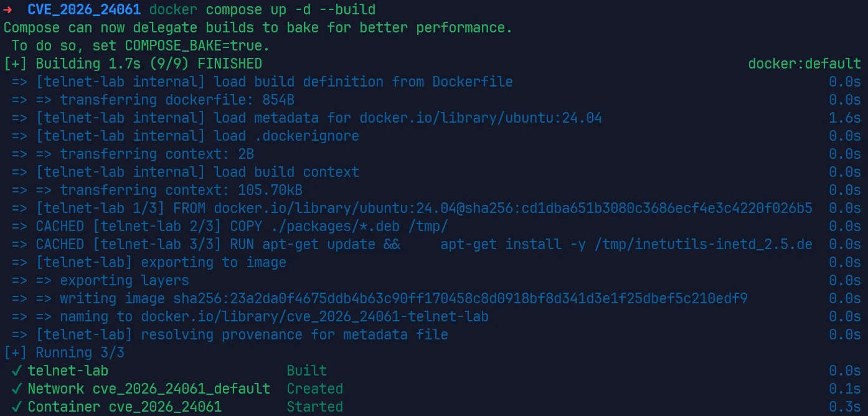This screenshot has height=416, width=868.
Task: Click the CACHED COPY ./packages line
Action: tap(242, 226)
